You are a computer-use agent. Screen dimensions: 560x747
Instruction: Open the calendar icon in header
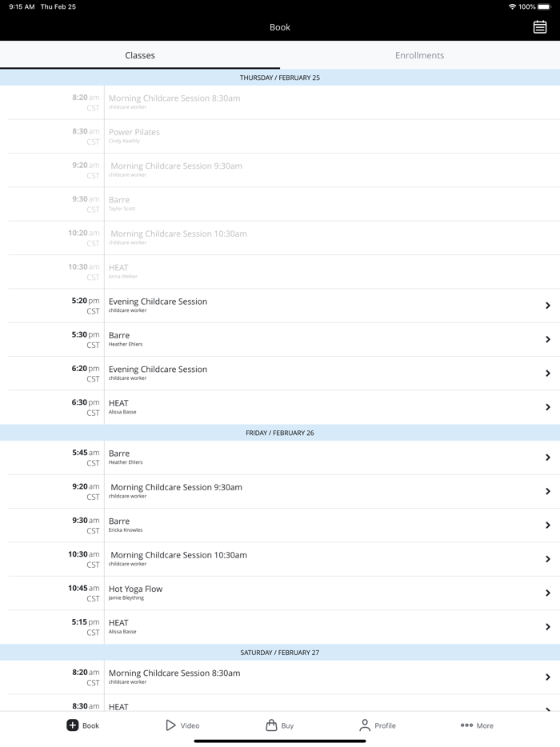click(x=540, y=27)
